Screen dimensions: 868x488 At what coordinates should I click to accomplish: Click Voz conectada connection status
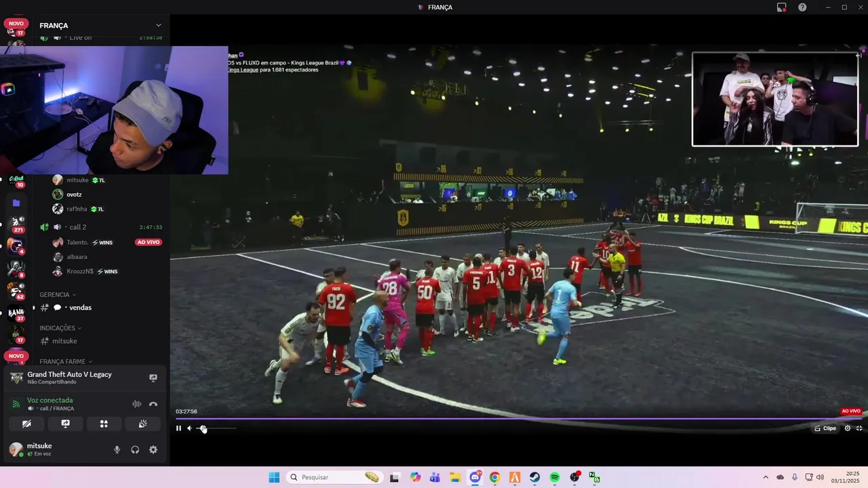pyautogui.click(x=50, y=400)
